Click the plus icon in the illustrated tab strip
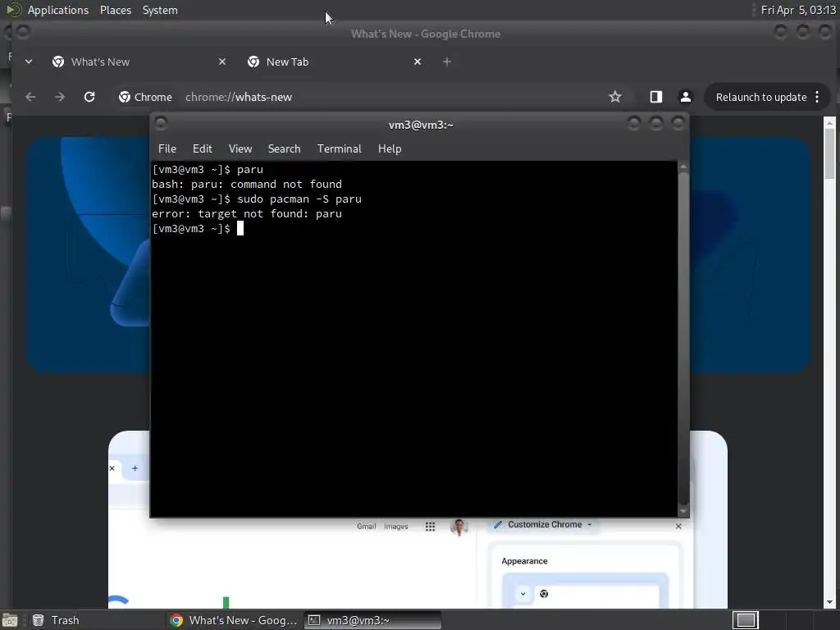 [x=135, y=468]
